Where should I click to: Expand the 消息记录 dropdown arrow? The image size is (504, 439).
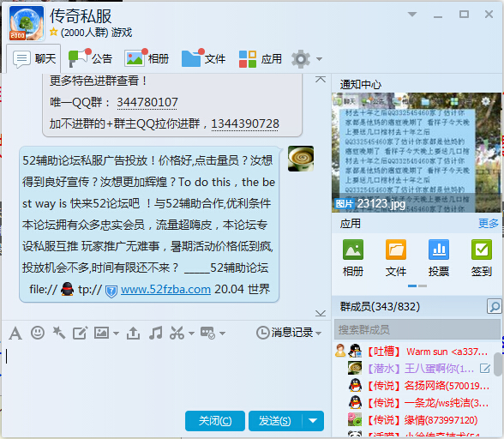318,334
